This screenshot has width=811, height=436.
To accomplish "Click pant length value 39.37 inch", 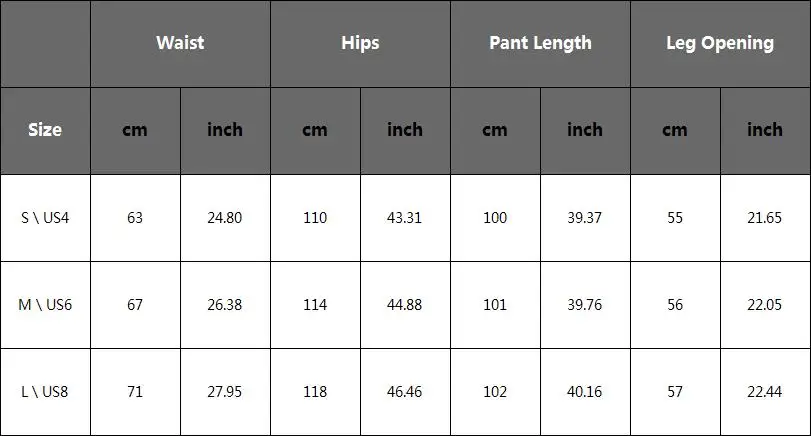I will 585,218.
